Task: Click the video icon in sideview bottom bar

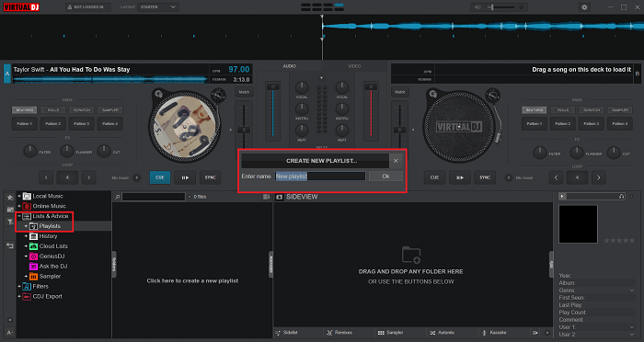Action: (x=535, y=333)
